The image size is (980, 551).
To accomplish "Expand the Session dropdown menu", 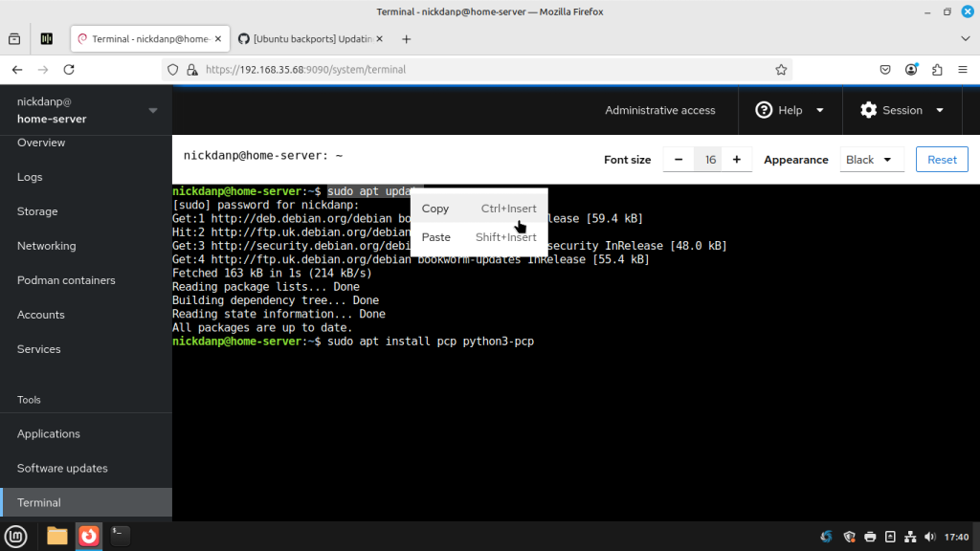I will point(902,110).
